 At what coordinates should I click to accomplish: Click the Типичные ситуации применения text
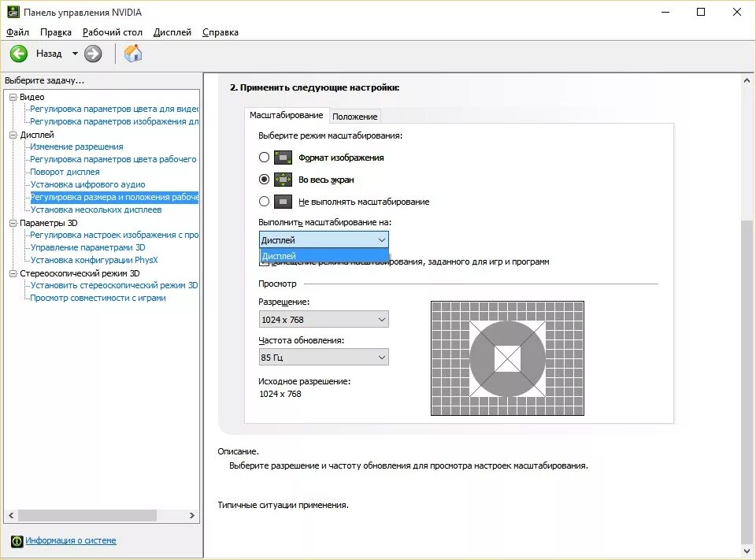click(283, 505)
